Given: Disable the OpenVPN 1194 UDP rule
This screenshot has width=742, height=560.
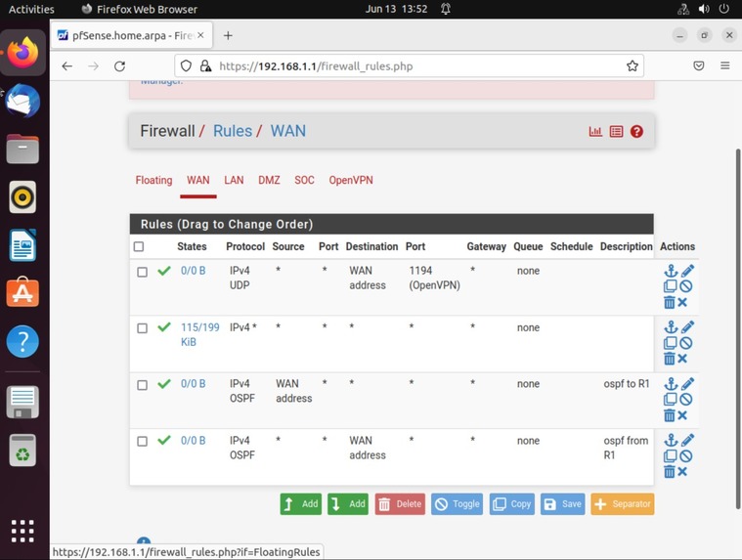Looking at the screenshot, I should 686,286.
